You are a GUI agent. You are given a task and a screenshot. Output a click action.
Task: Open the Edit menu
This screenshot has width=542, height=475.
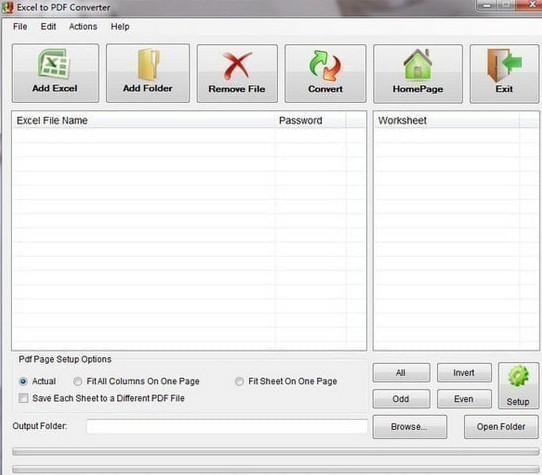(x=48, y=27)
